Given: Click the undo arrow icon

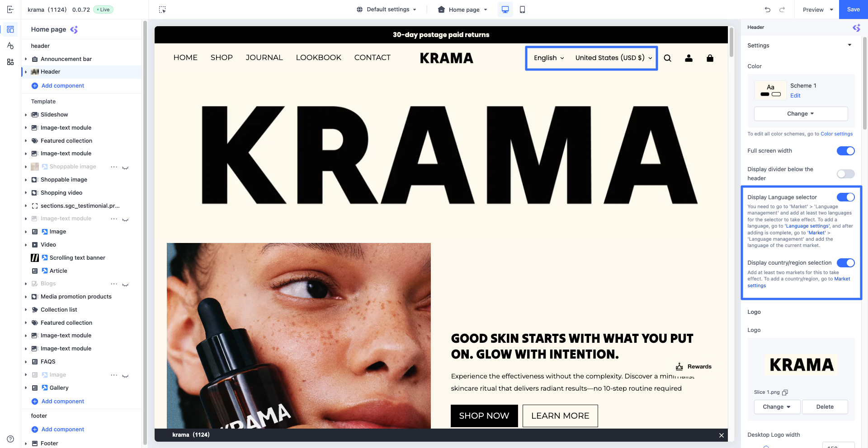Looking at the screenshot, I should [x=768, y=9].
